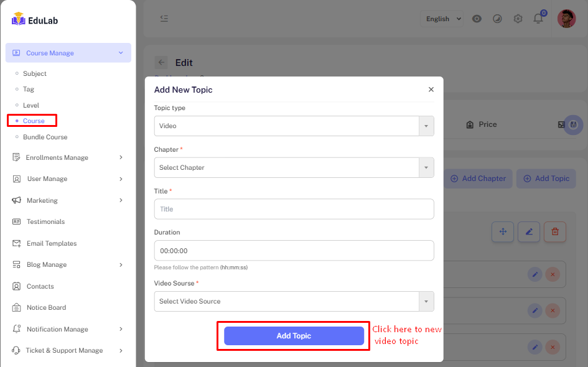Close the Add New Topic dialog
The image size is (588, 367).
tap(431, 90)
